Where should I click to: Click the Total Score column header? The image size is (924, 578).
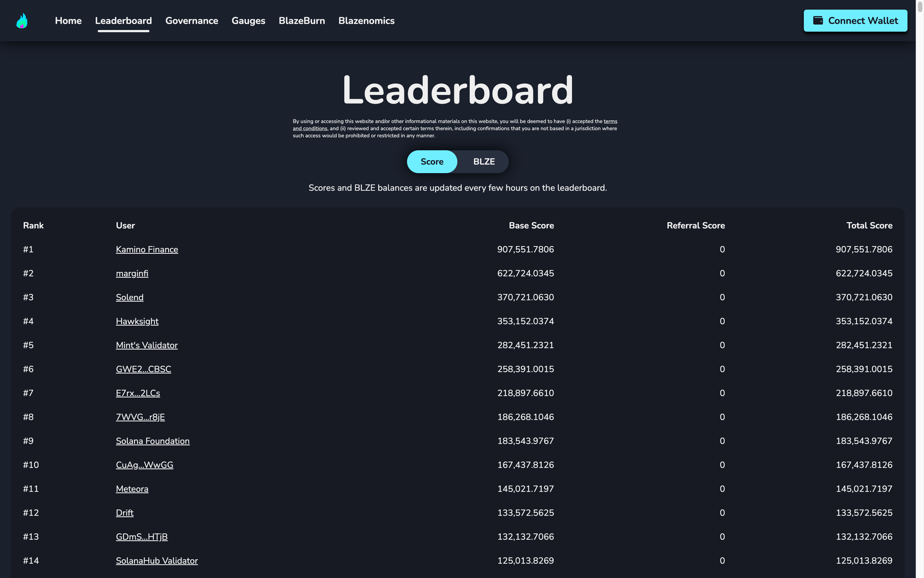[869, 225]
